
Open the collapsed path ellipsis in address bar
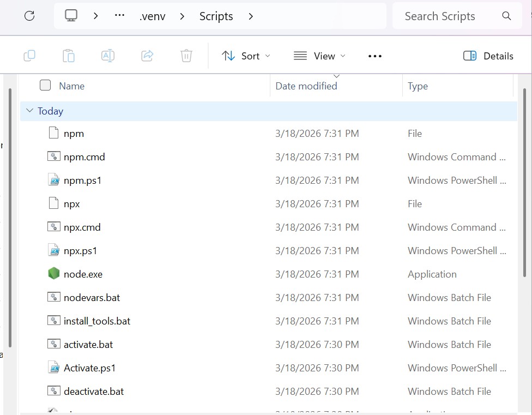[x=119, y=16]
